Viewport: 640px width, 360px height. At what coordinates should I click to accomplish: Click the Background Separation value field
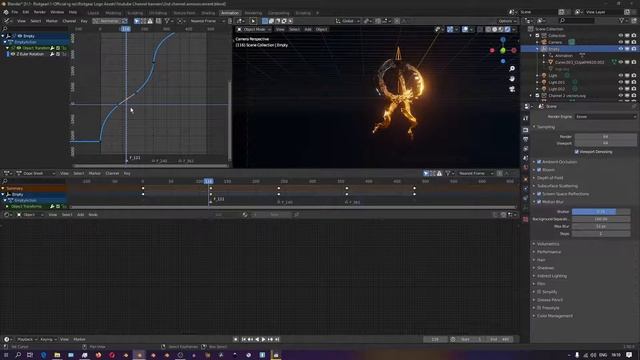[x=600, y=219]
